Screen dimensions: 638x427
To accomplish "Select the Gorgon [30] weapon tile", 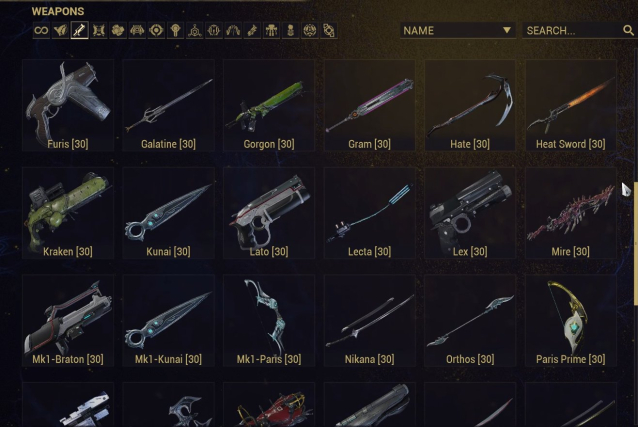I will [x=269, y=105].
